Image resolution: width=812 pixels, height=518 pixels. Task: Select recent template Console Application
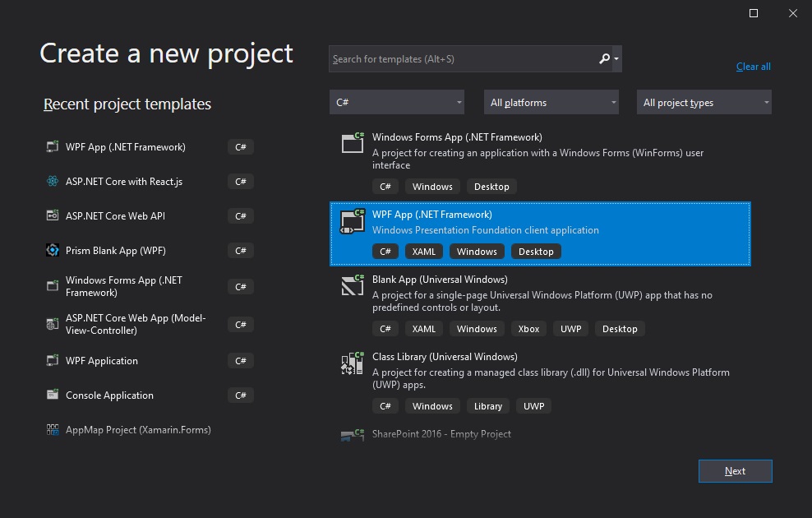(x=149, y=395)
